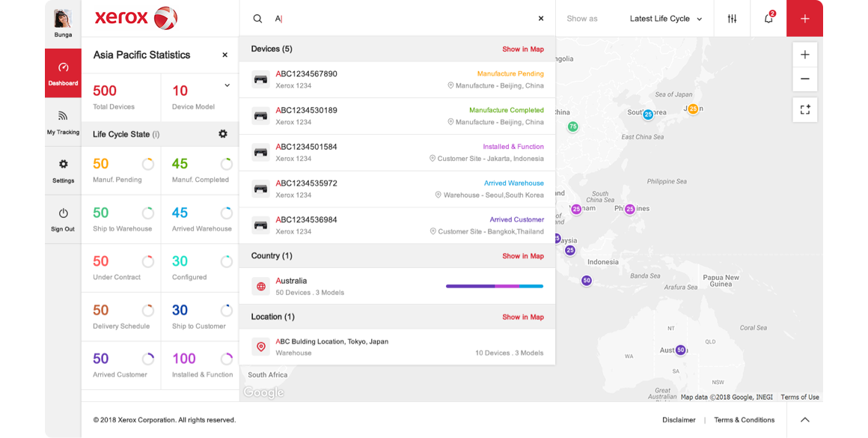Viewport: 868px width, 438px height.
Task: Select device ABC1234536984
Action: click(x=397, y=226)
